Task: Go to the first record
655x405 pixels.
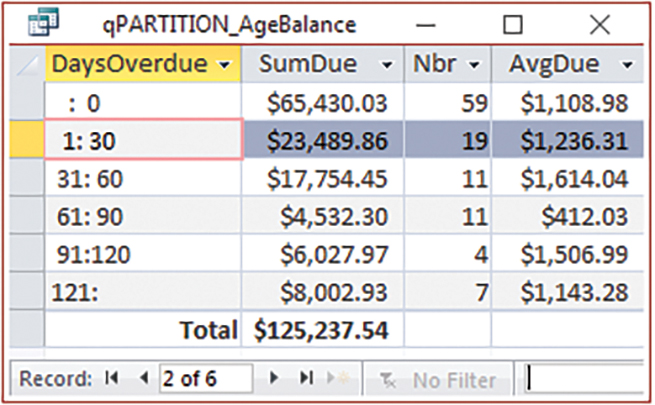Action: 112,380
